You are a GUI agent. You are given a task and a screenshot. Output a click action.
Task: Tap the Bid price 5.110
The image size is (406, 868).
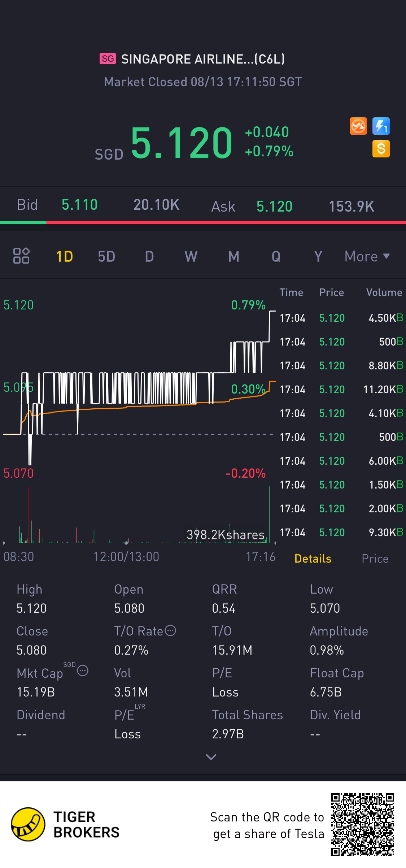pyautogui.click(x=80, y=205)
